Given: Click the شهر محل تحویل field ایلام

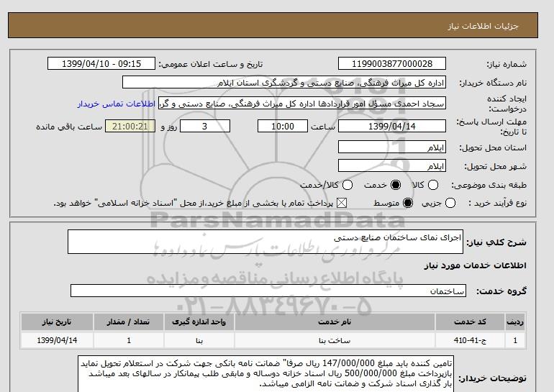Looking at the screenshot, I should click(x=392, y=165).
